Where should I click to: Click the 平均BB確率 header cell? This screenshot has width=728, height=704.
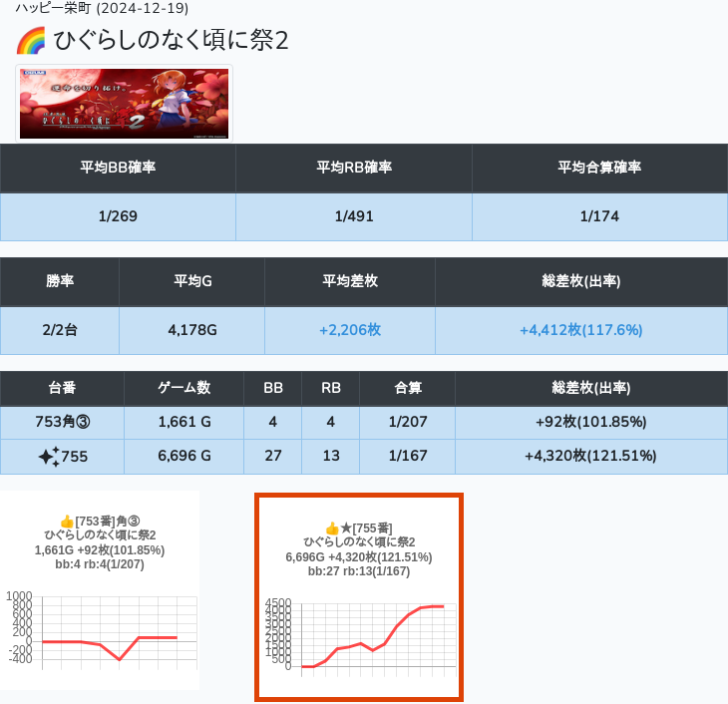tap(118, 168)
